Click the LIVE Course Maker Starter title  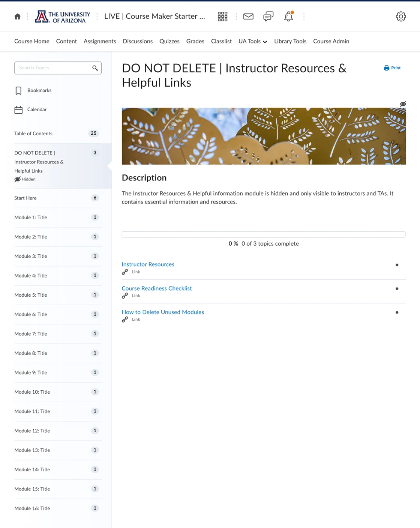pos(155,17)
